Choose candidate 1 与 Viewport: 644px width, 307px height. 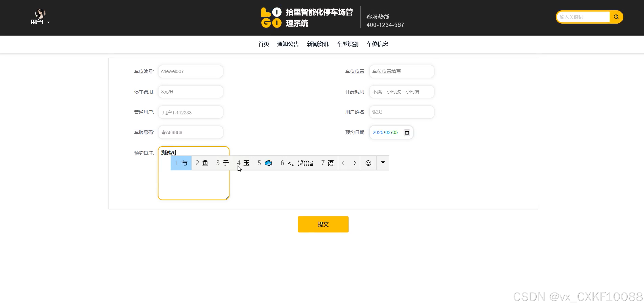tap(181, 163)
